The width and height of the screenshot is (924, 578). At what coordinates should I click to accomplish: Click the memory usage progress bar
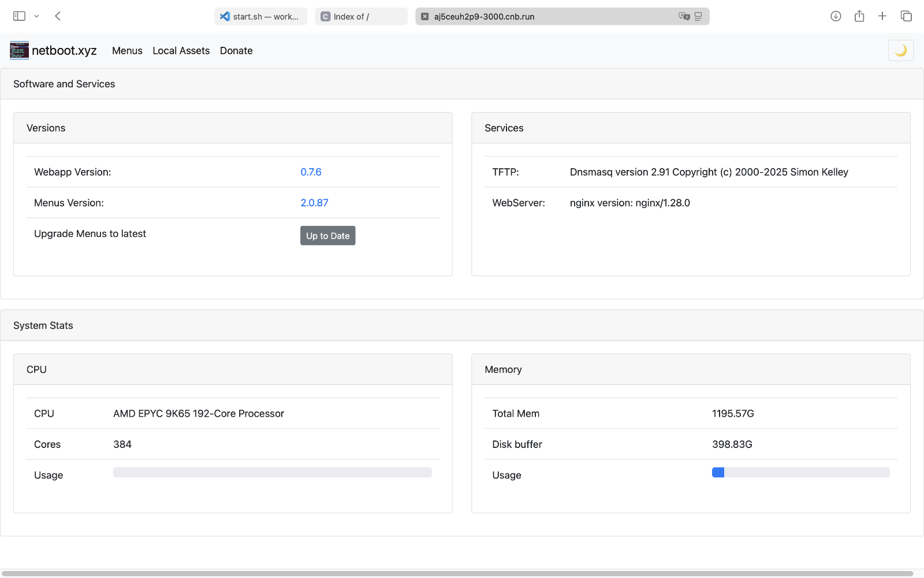point(800,473)
